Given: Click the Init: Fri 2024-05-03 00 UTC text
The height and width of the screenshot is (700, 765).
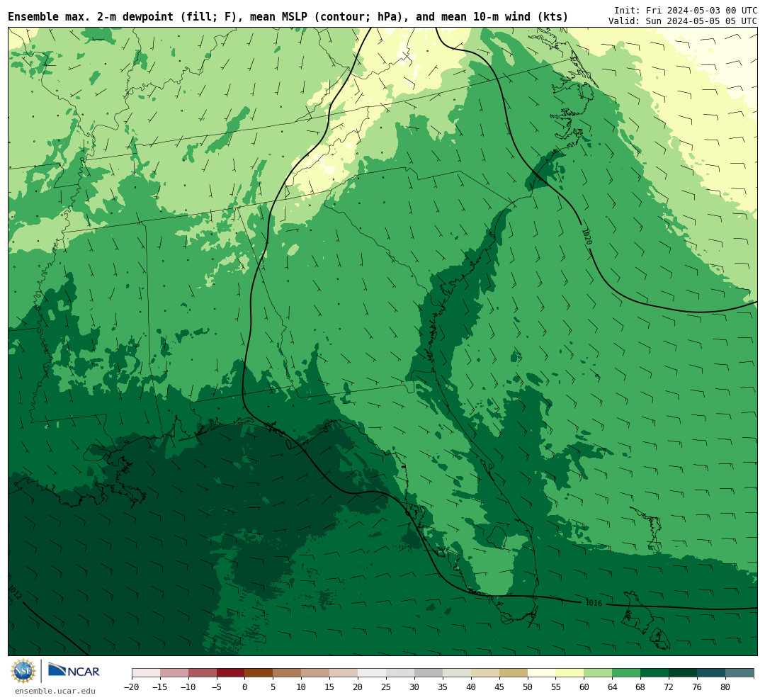Looking at the screenshot, I should 686,10.
